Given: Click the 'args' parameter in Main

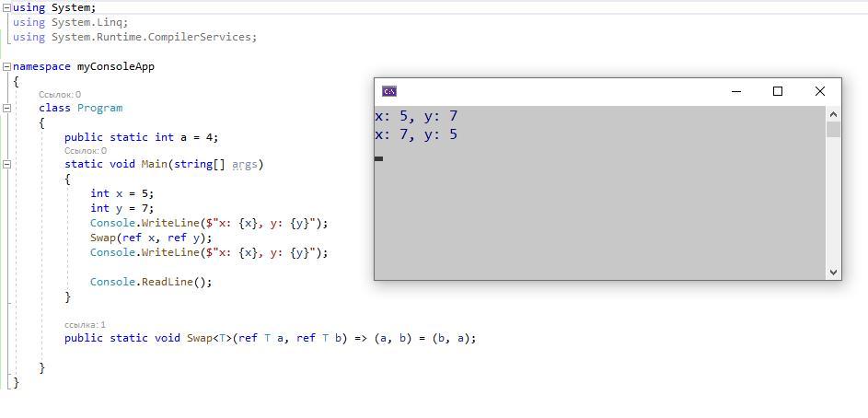Looking at the screenshot, I should (x=245, y=165).
